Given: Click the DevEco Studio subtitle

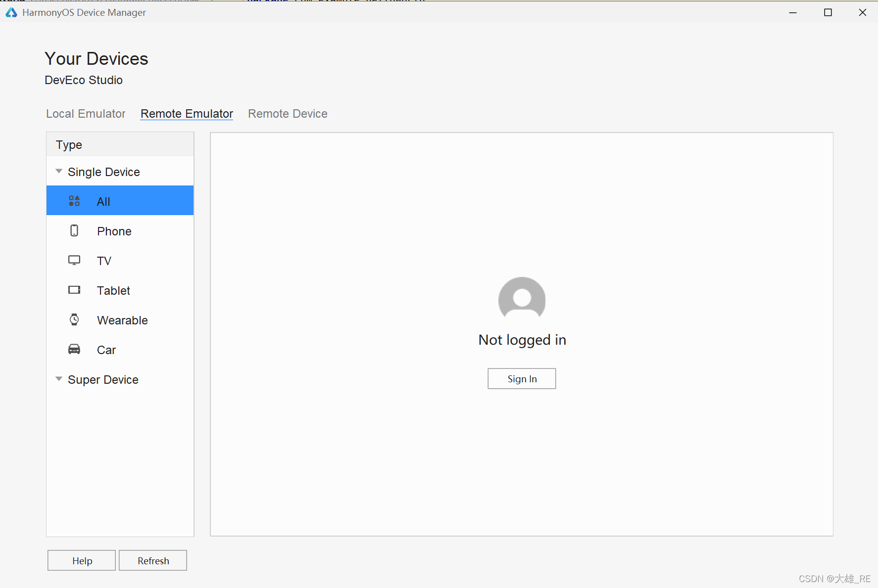Looking at the screenshot, I should pos(84,80).
